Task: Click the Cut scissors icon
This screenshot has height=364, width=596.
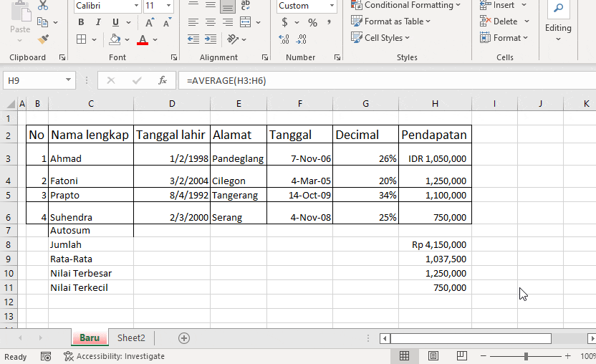Action: pos(43,5)
